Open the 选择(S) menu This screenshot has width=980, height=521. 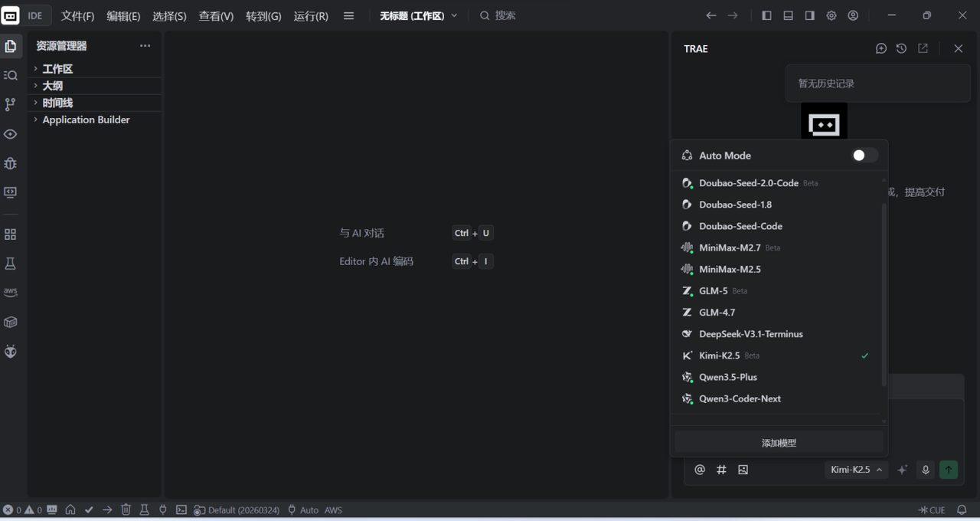[169, 15]
